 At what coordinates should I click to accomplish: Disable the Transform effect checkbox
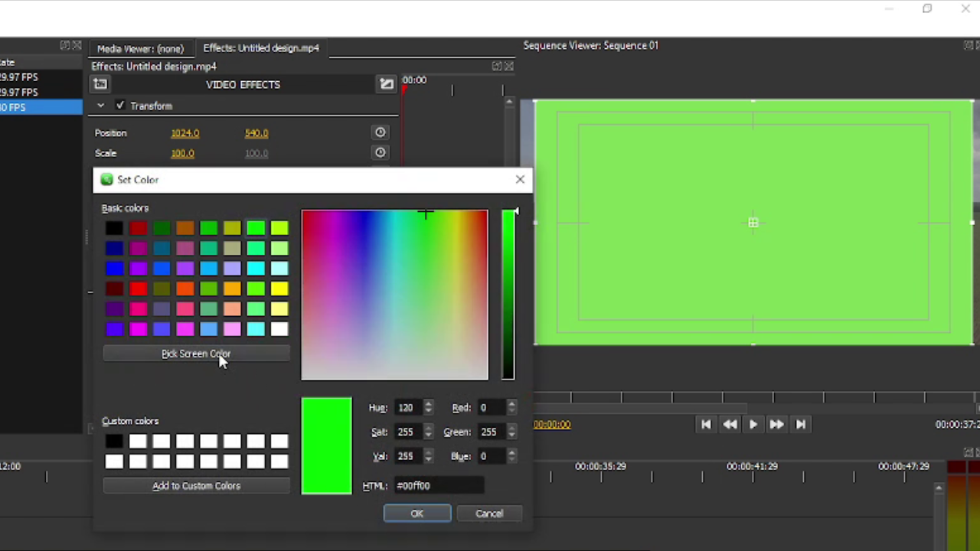pos(120,106)
